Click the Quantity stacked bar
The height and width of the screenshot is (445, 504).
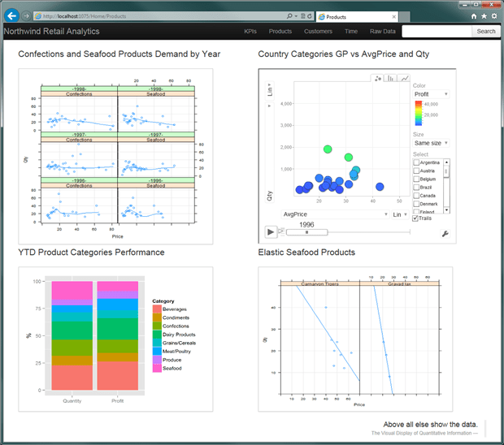(72, 335)
